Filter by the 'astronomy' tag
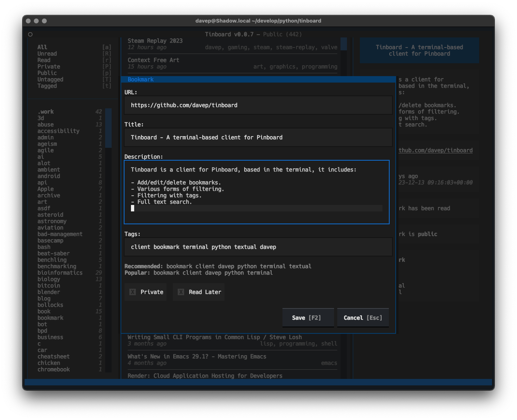 point(70,221)
